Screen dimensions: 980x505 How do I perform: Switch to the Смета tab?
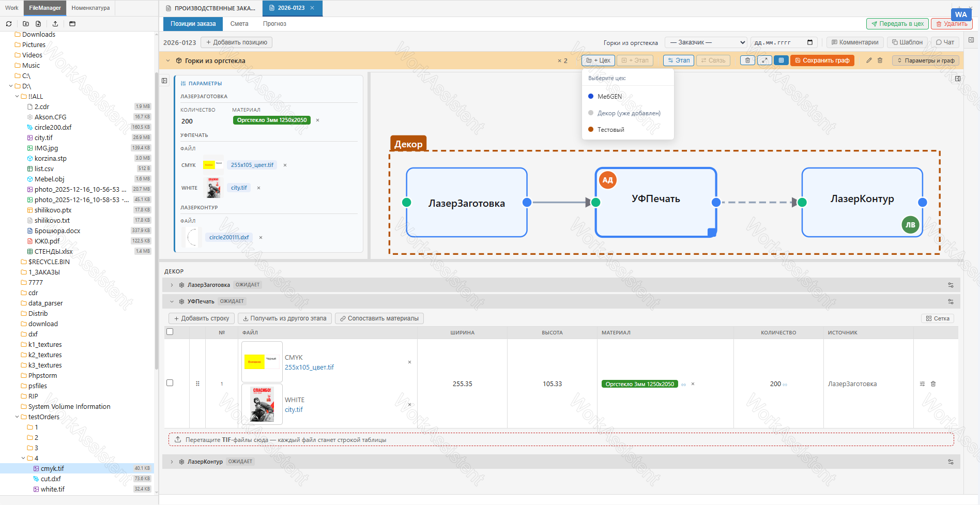pyautogui.click(x=239, y=24)
